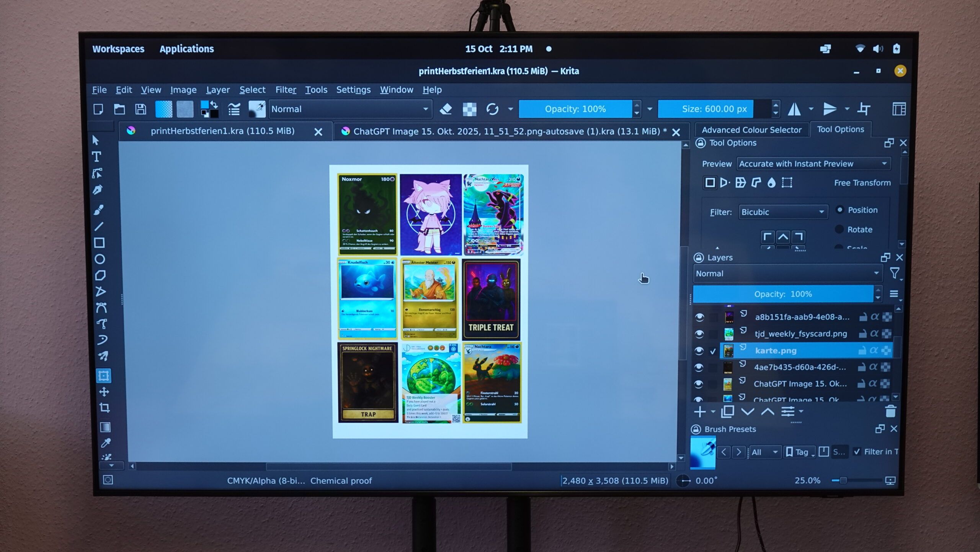Delete layer using trash icon
Image resolution: width=980 pixels, height=552 pixels.
pos(890,411)
